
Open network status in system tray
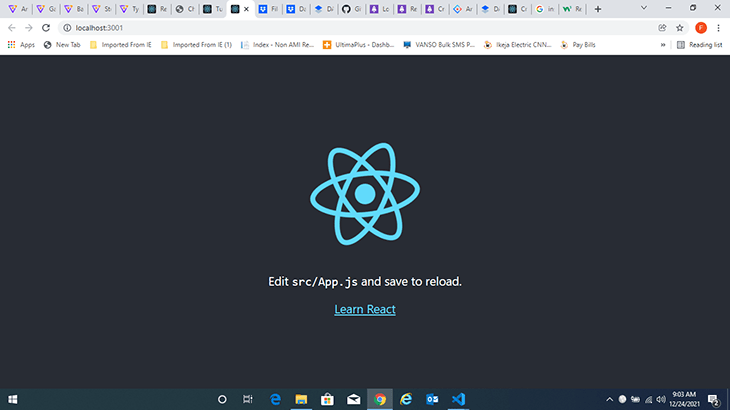[x=648, y=399]
